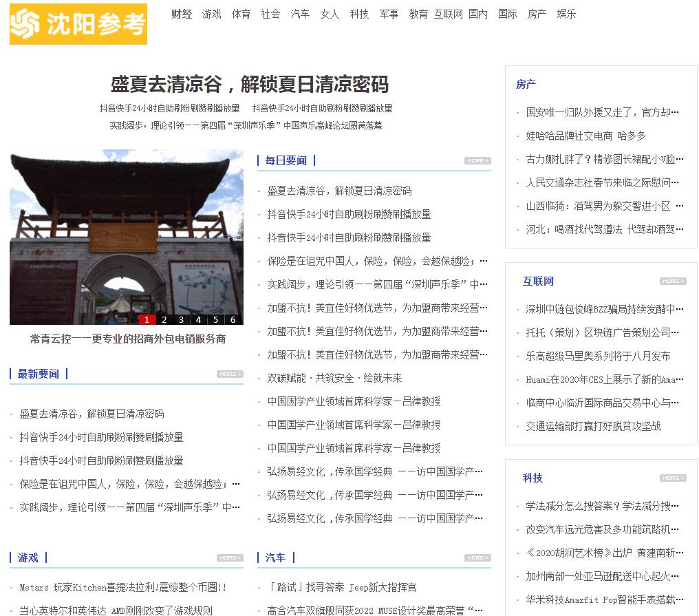This screenshot has height=616, width=699.
Task: Open article 双碳赋能·共筑安全·绘就未来
Action: (334, 379)
